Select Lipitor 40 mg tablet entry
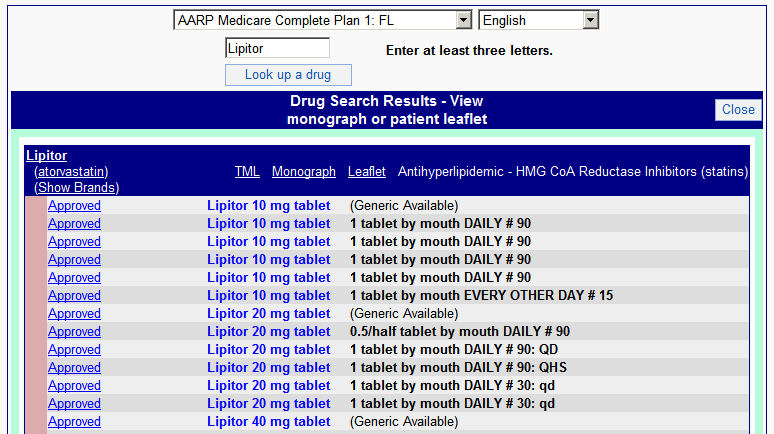 click(269, 422)
